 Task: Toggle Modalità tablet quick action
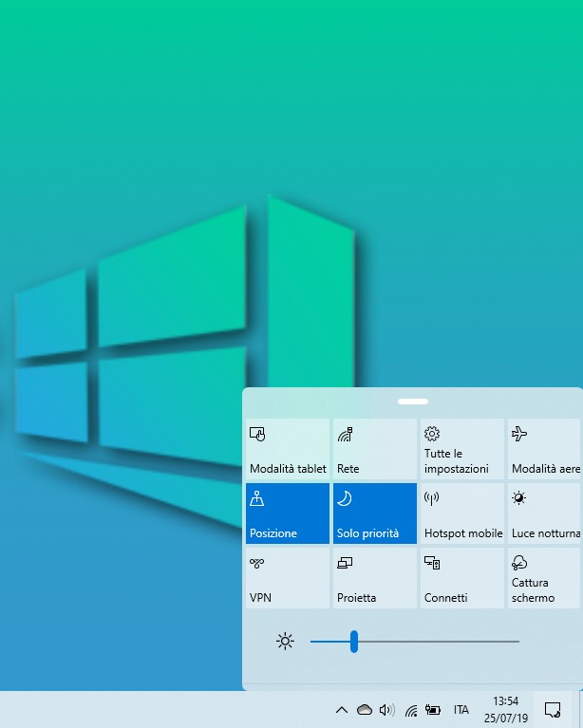pos(288,449)
